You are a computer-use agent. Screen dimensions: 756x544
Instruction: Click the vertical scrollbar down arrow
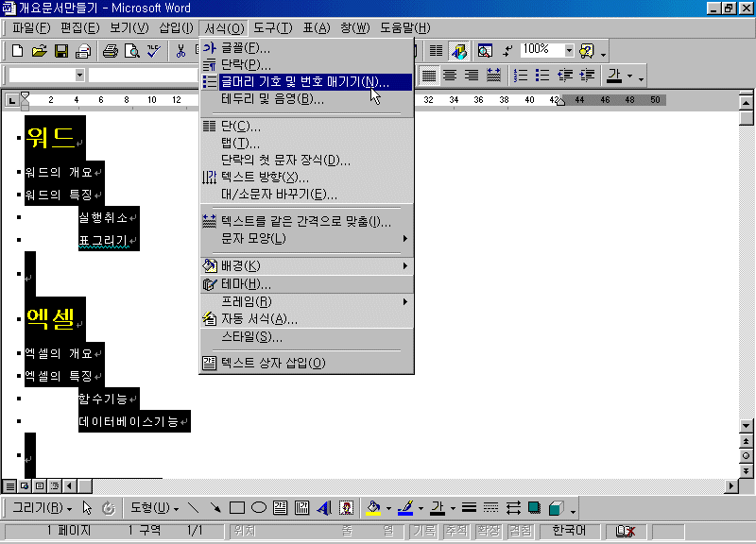(746, 426)
